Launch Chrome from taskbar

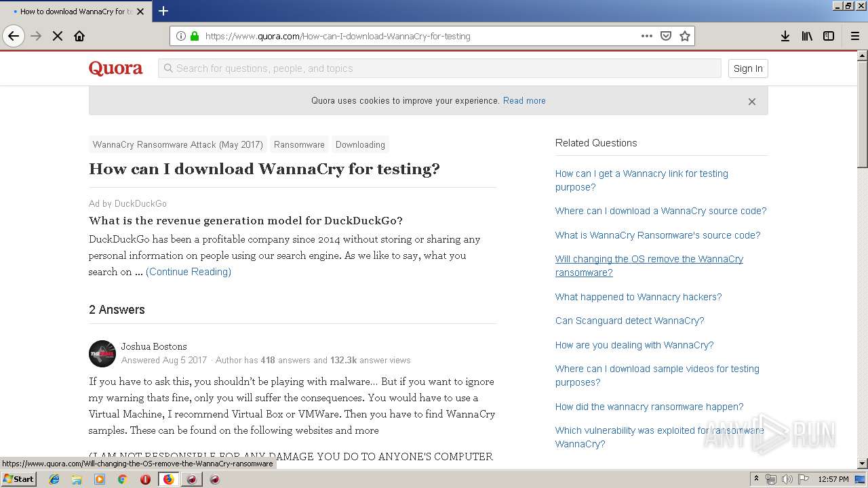122,479
